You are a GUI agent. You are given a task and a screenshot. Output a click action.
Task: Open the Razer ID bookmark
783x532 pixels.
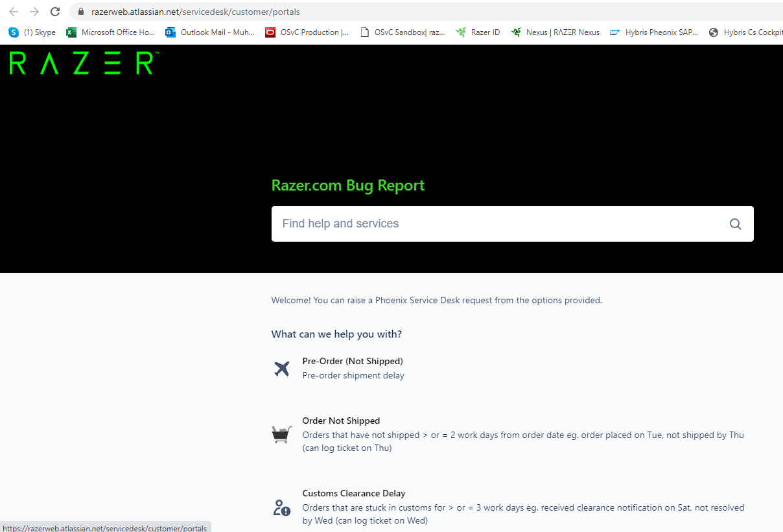tap(478, 32)
